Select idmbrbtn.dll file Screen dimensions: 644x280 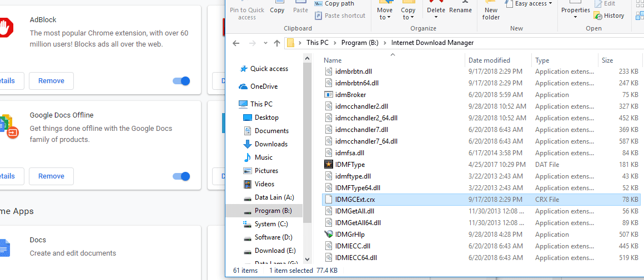481,72
